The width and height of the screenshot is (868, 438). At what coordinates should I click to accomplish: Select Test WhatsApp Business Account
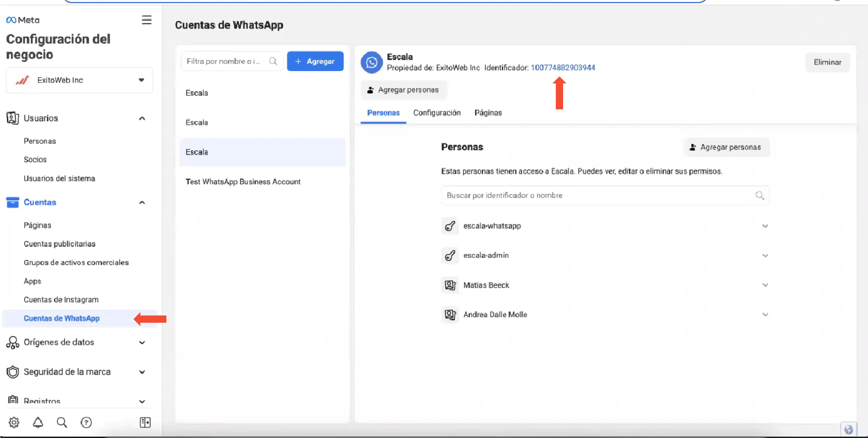click(243, 182)
